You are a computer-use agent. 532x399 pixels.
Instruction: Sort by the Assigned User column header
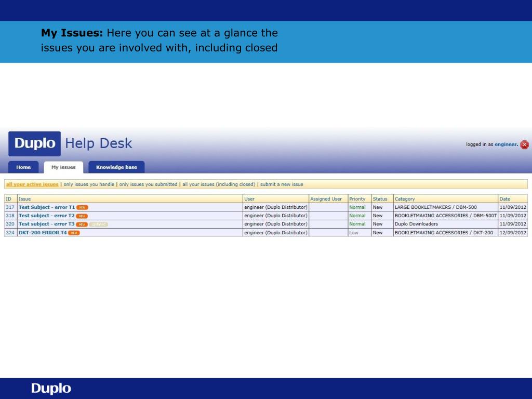tap(326, 199)
